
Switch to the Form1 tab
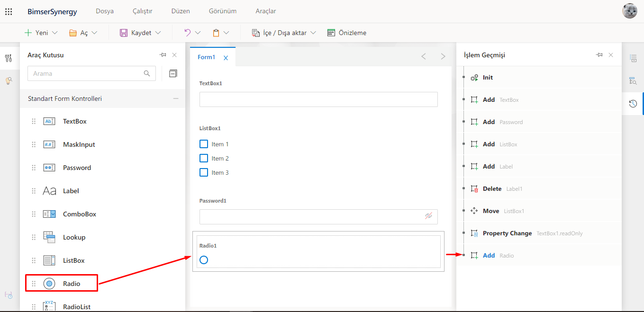coord(206,57)
